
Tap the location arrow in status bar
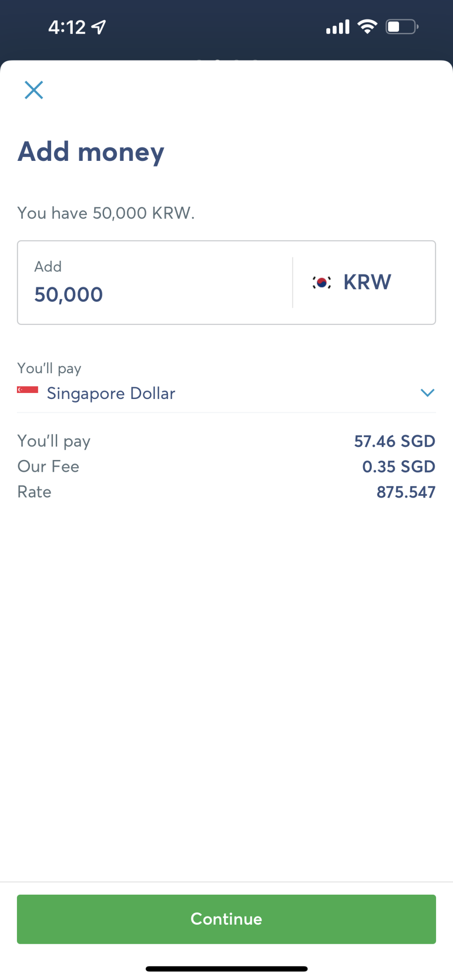click(98, 27)
